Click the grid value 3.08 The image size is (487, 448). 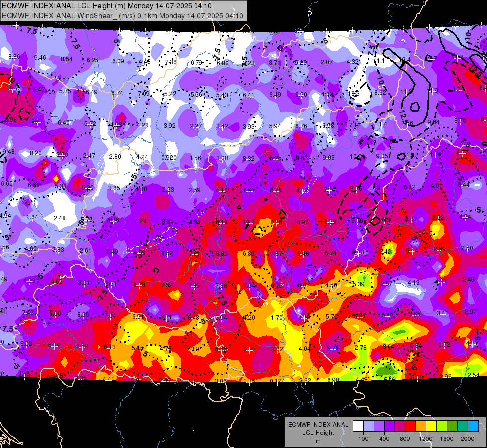pos(222,158)
